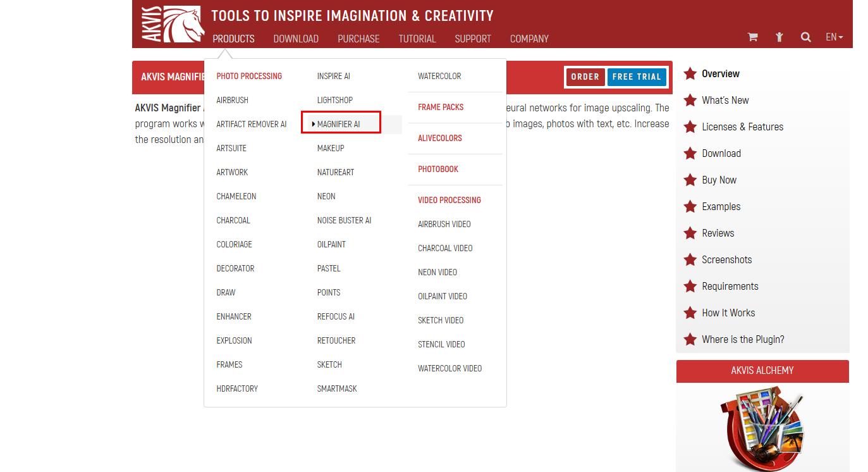Open OilPaint Video product

coord(443,296)
